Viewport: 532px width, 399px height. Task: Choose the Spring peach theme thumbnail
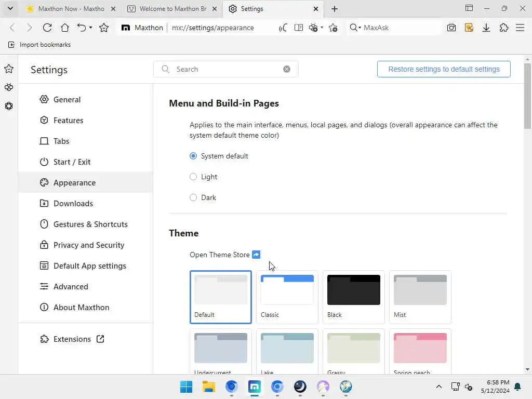coord(420,352)
